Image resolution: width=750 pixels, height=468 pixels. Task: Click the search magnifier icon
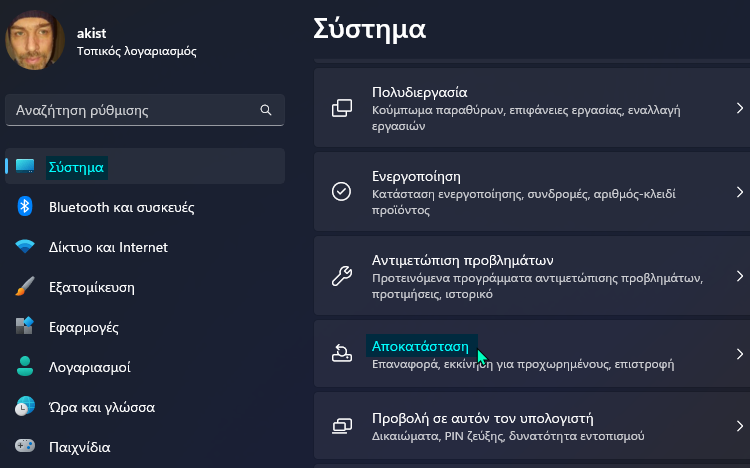pyautogui.click(x=265, y=110)
